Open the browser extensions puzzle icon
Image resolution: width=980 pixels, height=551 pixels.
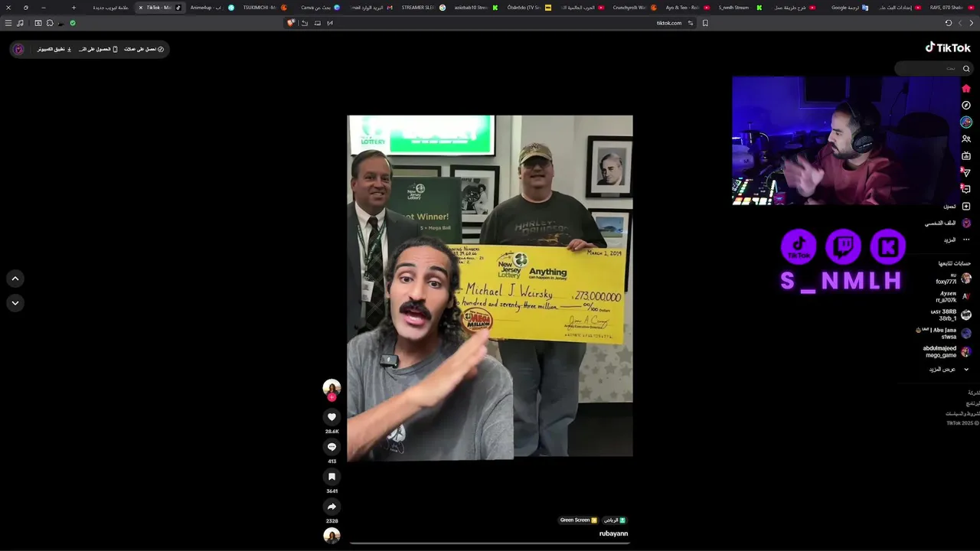click(x=50, y=23)
